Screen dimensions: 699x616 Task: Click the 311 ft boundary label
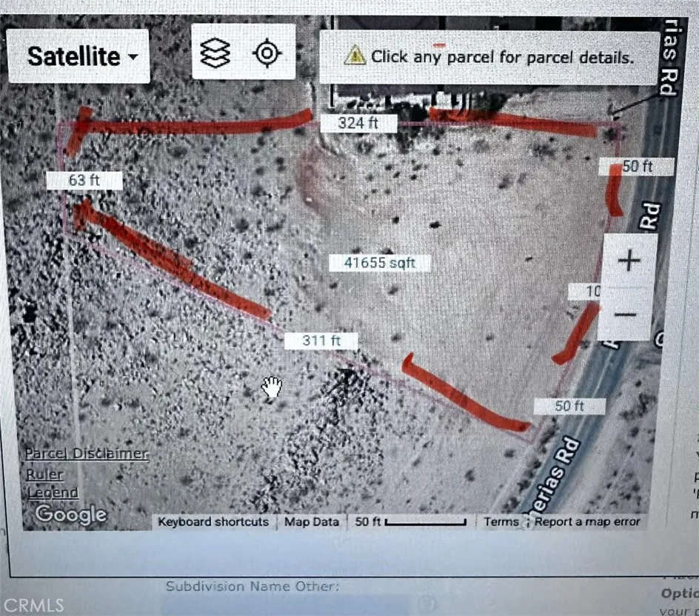click(x=321, y=341)
